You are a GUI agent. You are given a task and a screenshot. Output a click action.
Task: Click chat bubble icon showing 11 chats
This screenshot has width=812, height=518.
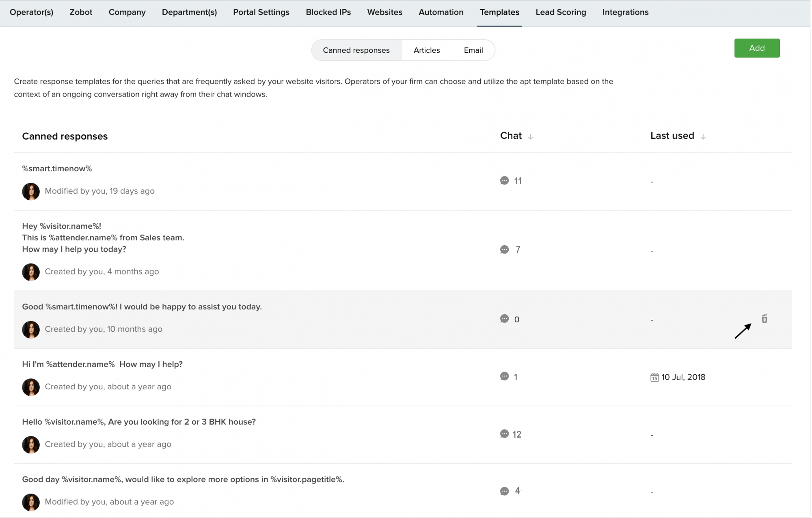click(504, 181)
